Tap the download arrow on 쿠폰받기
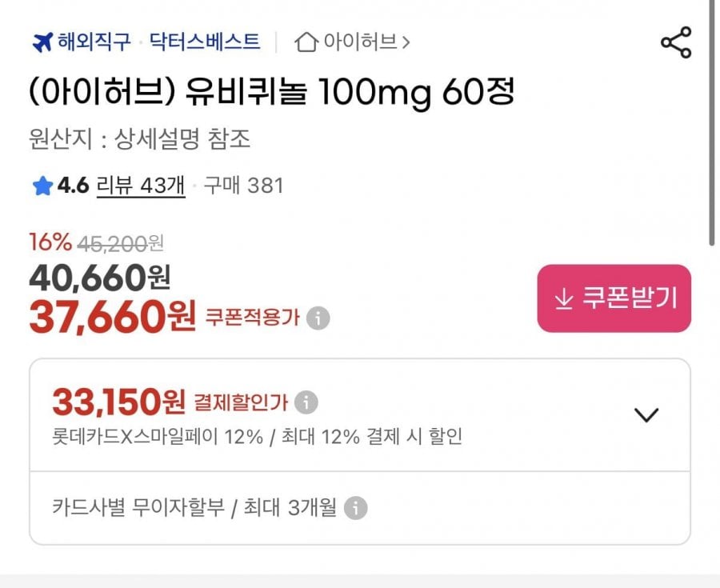 pyautogui.click(x=564, y=298)
